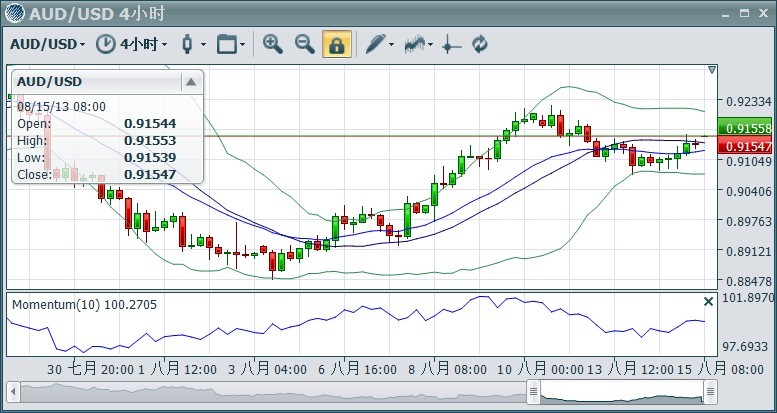Grab the left handle of range slider
Screen dimensions: 777x413
point(533,392)
